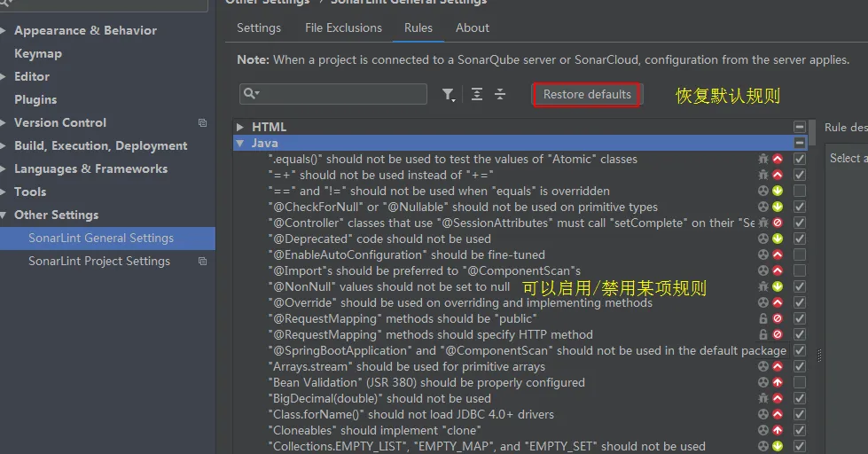The height and width of the screenshot is (454, 868).
Task: Click the green severity icon on "==" and "!=" rule
Action: [x=778, y=191]
